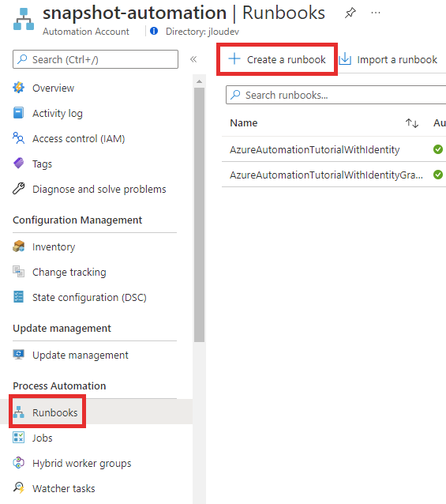
Task: Click the snapshot-automation account icon in header
Action: [24, 19]
